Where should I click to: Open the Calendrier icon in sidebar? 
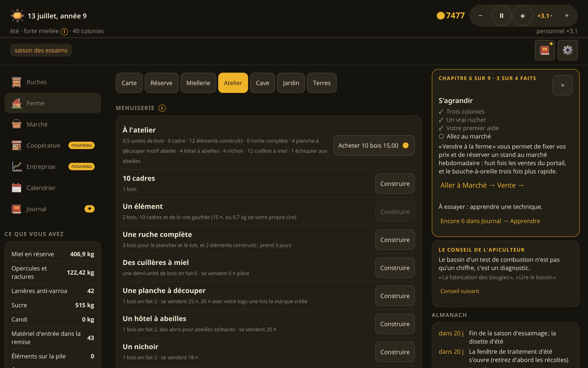click(x=17, y=188)
